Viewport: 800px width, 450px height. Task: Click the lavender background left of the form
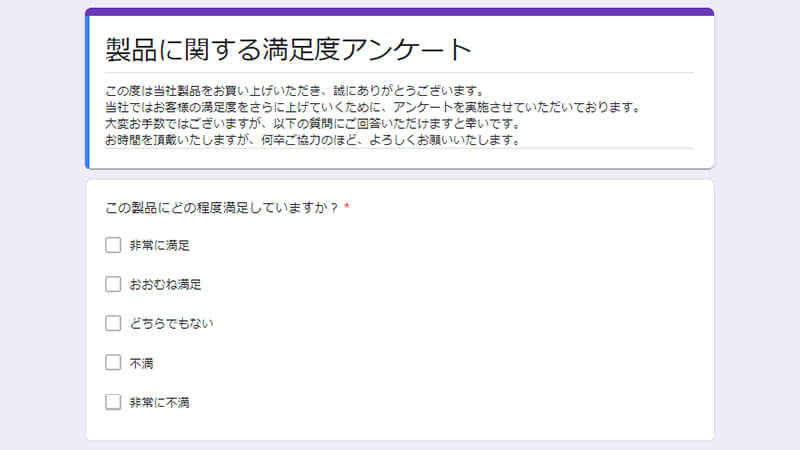click(x=40, y=250)
